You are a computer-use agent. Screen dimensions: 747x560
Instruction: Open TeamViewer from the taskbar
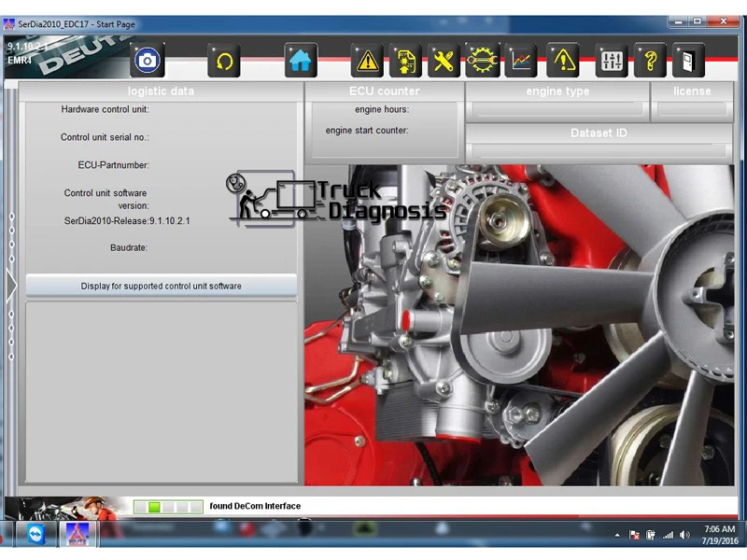34,535
